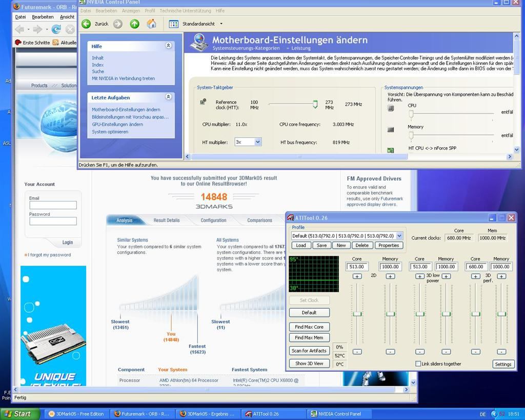The width and height of the screenshot is (525, 420).
Task: Switch to the Result Details tab
Action: 167,221
